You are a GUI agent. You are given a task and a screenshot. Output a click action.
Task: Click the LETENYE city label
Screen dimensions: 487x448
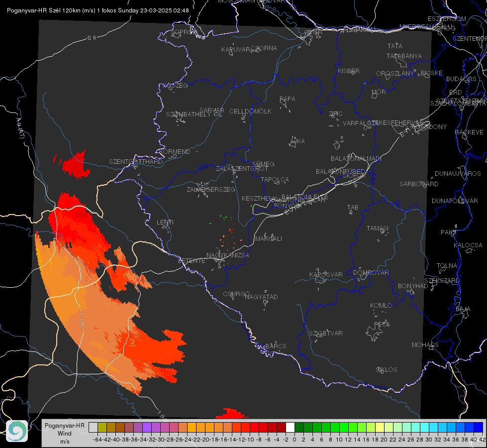(x=192, y=261)
